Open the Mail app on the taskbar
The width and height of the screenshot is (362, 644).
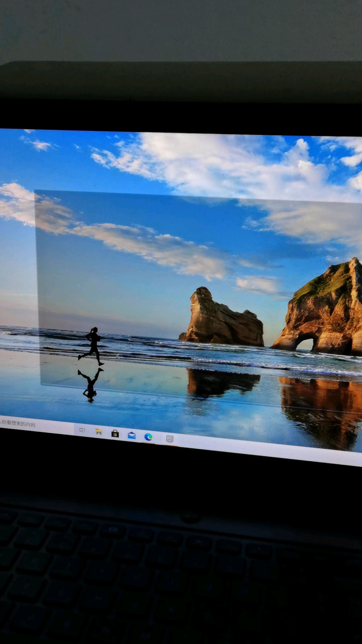pyautogui.click(x=131, y=435)
